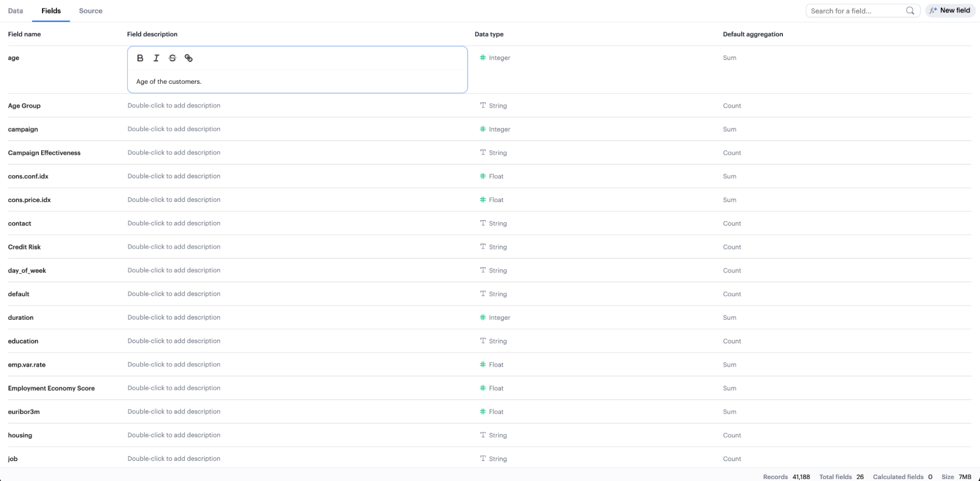The image size is (980, 481).
Task: Create a new field with New field button
Action: pyautogui.click(x=950, y=10)
